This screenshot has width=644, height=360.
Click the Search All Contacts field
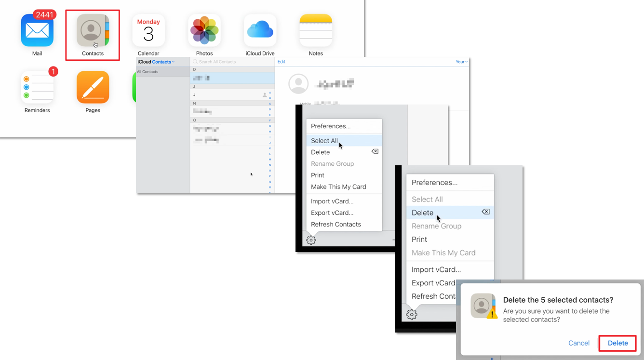tap(232, 62)
